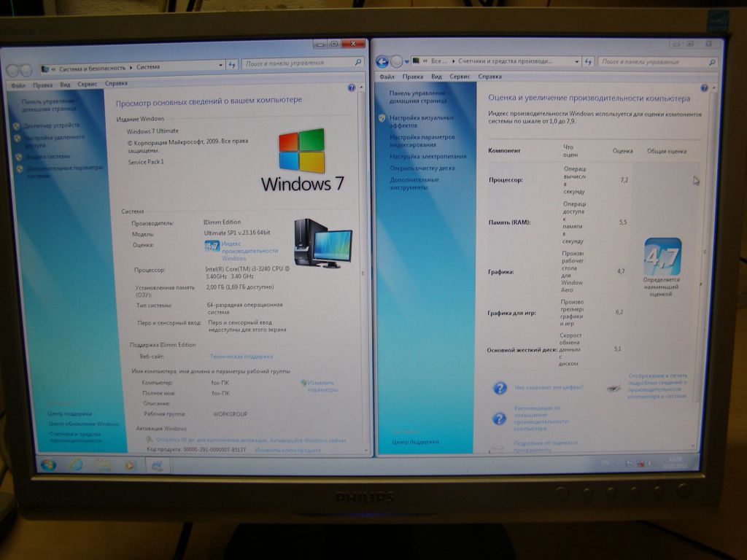Click search field in the Система window

click(x=303, y=63)
